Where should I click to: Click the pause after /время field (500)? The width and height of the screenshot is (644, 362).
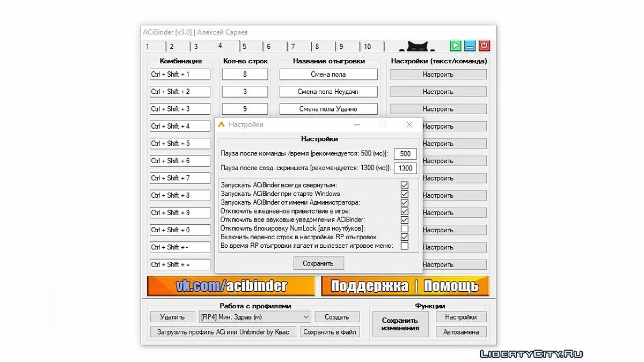405,154
